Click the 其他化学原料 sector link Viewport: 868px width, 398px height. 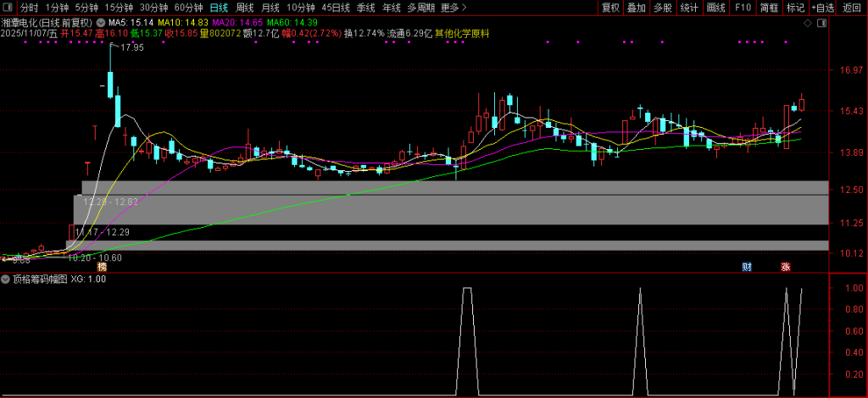coord(463,34)
